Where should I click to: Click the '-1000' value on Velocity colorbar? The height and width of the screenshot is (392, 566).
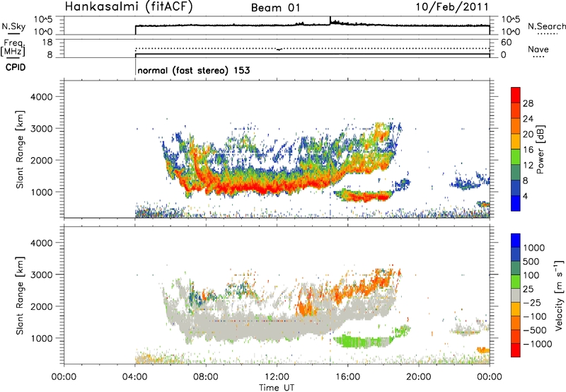coord(537,344)
